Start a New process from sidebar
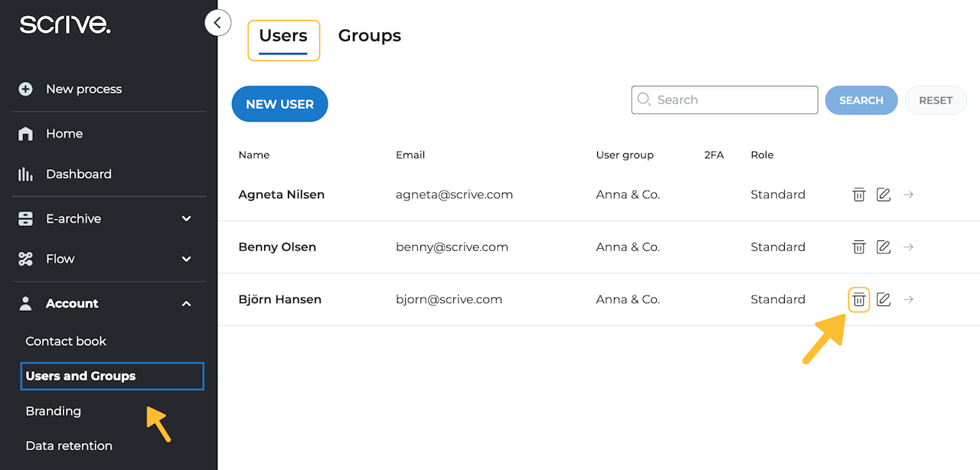This screenshot has height=470, width=980. tap(83, 90)
